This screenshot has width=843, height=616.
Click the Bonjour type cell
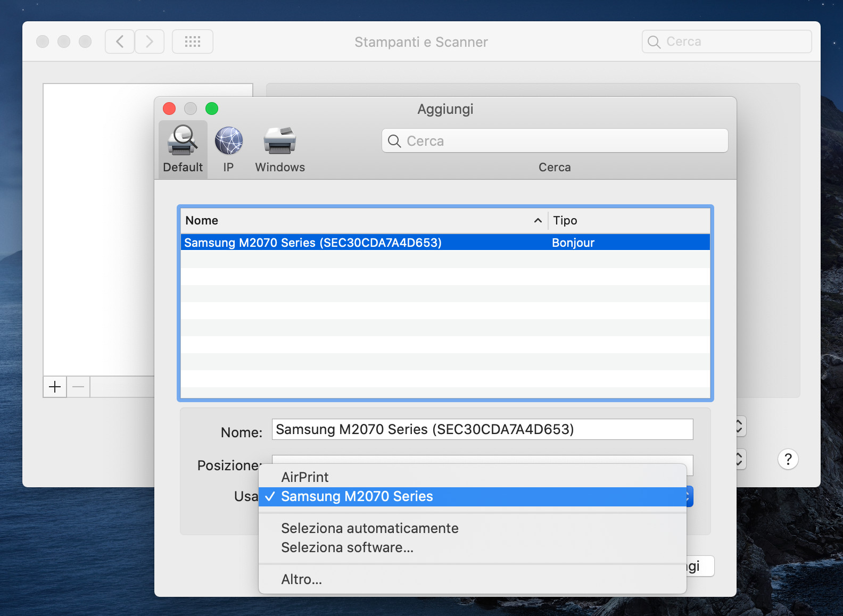[573, 243]
